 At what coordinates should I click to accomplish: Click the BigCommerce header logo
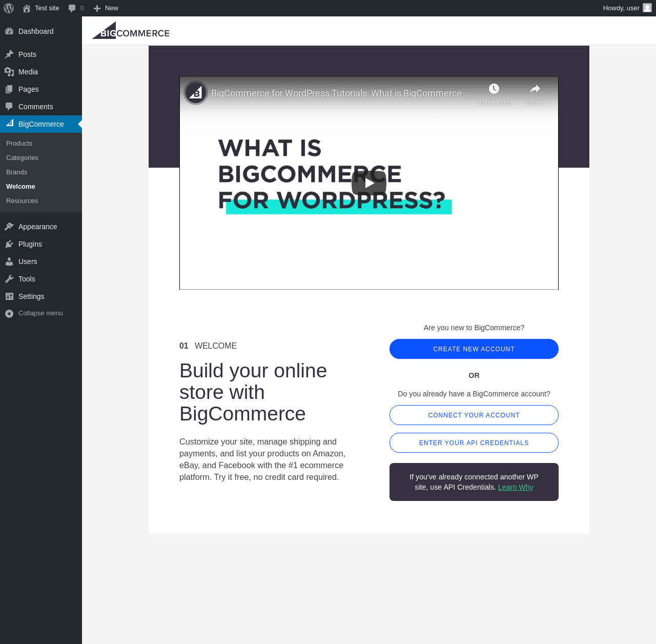(x=131, y=30)
